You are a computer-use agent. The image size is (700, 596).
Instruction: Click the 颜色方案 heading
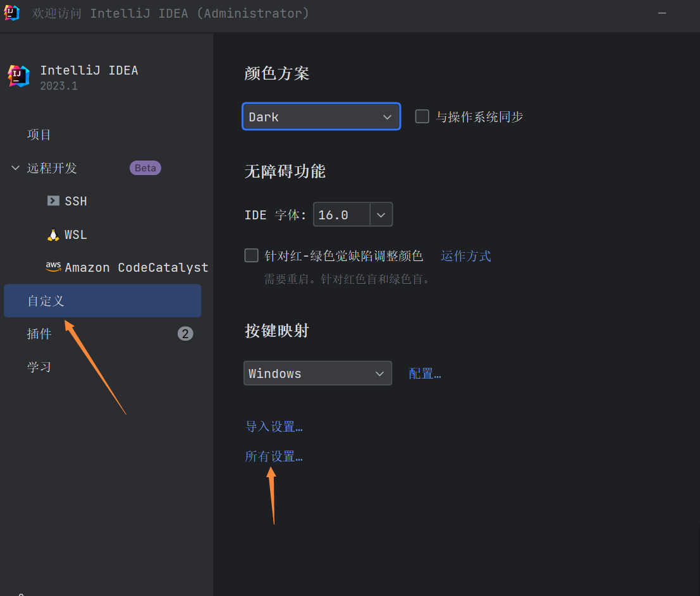277,73
